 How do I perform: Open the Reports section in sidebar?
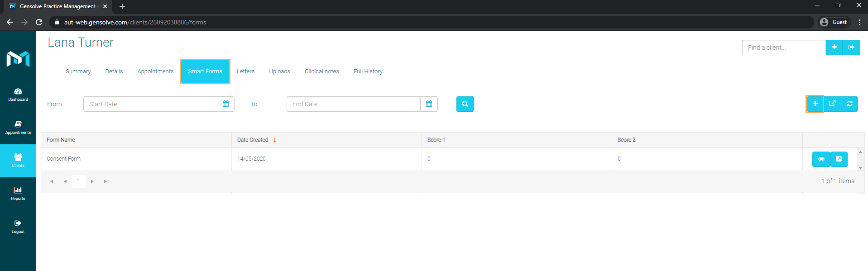[18, 194]
